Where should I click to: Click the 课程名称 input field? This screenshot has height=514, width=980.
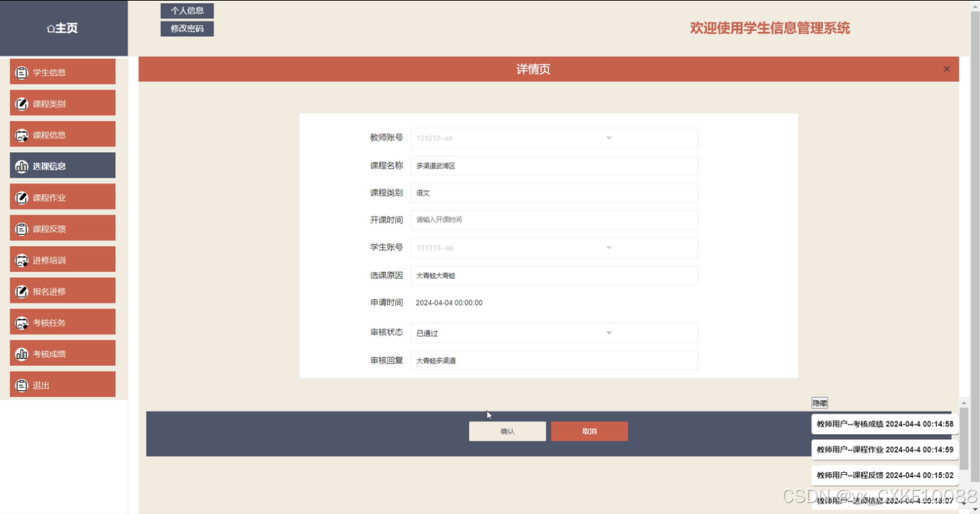tap(554, 165)
